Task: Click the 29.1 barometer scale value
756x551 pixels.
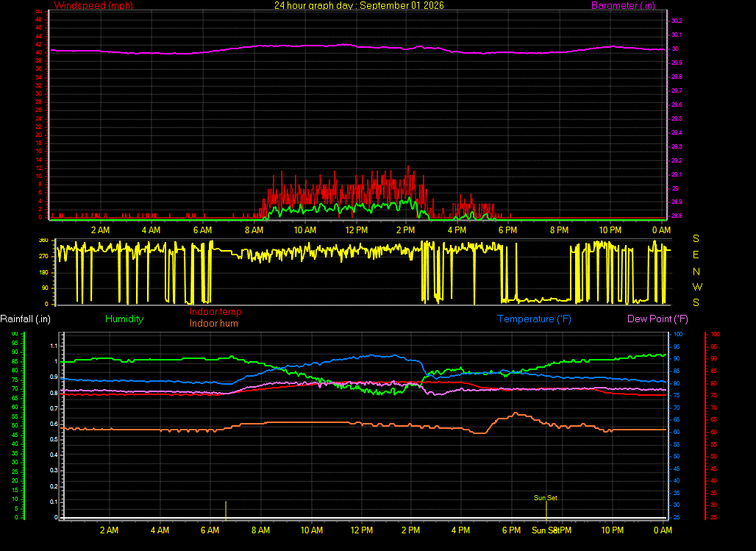Action: click(677, 174)
